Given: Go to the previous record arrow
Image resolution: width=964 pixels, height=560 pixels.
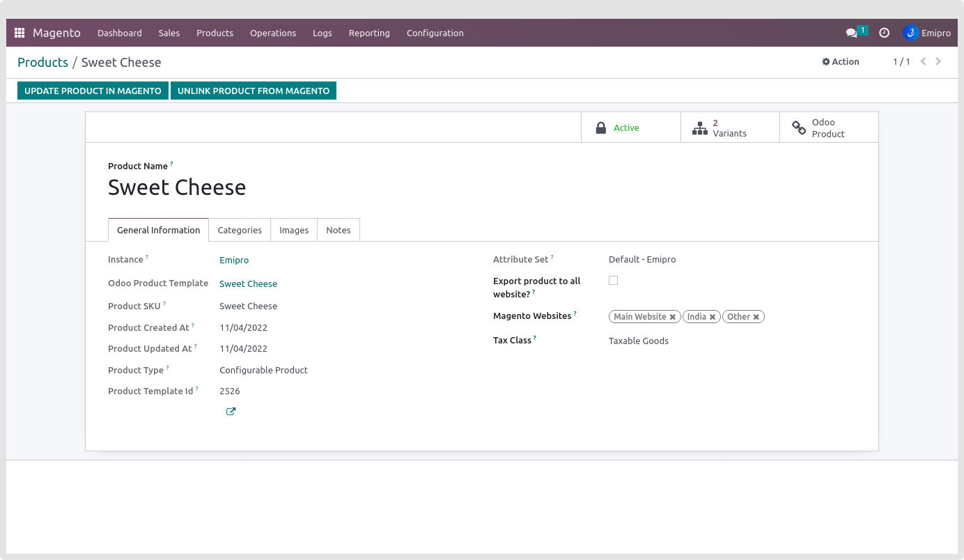Looking at the screenshot, I should [923, 61].
